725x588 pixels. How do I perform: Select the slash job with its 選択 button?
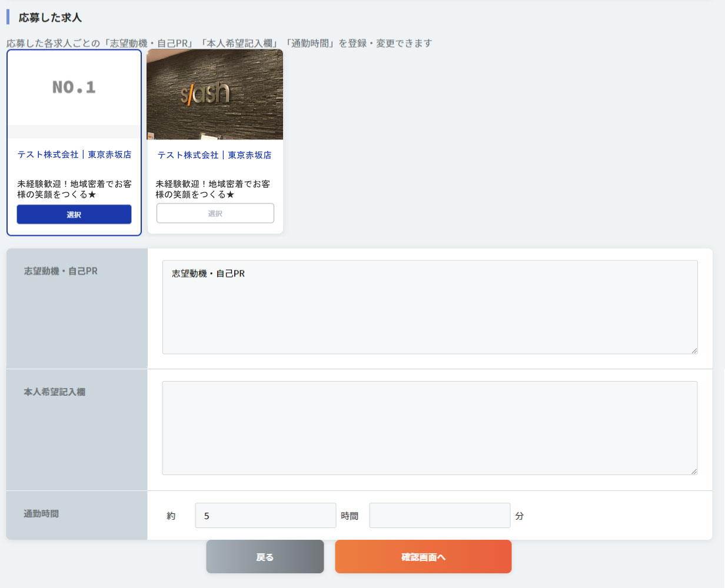[215, 213]
